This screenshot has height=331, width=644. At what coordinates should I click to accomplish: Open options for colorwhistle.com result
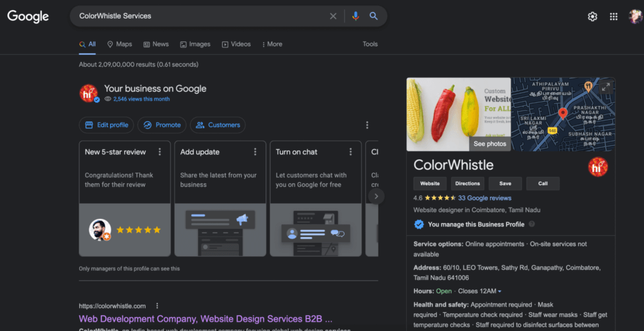tap(157, 306)
